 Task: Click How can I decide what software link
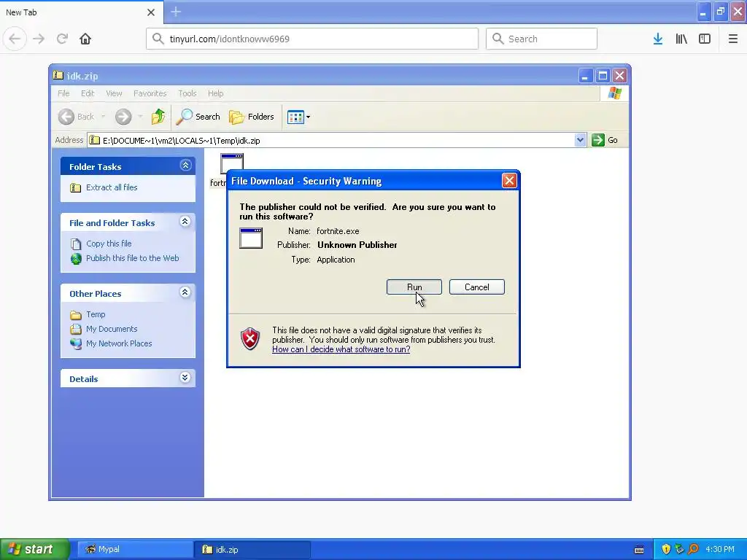point(341,349)
